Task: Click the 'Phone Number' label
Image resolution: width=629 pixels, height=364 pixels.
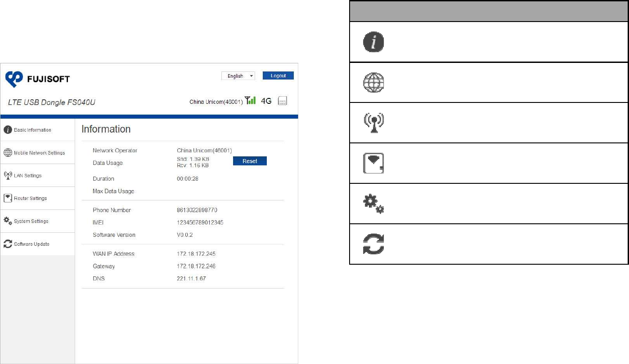Action: coord(112,210)
